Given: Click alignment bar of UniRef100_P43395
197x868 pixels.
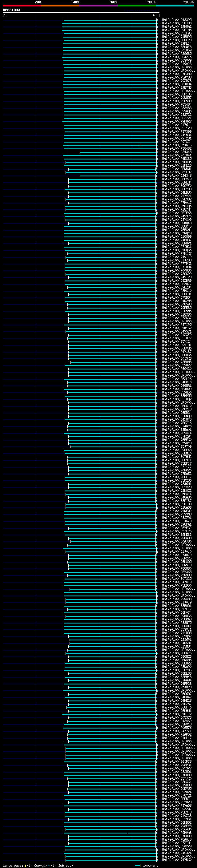Looking at the screenshot, I should pyautogui.click(x=111, y=20).
